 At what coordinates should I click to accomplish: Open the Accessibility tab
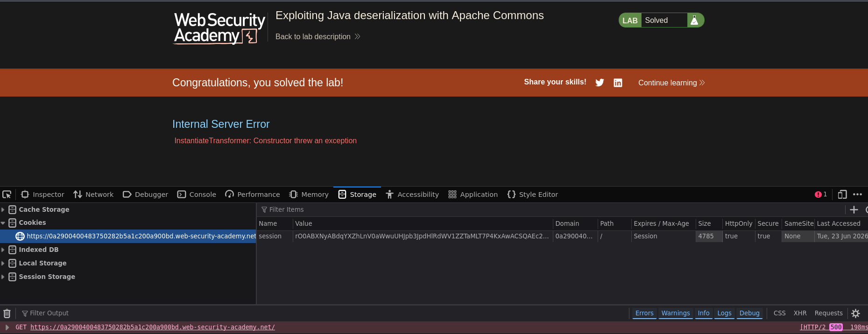point(412,195)
